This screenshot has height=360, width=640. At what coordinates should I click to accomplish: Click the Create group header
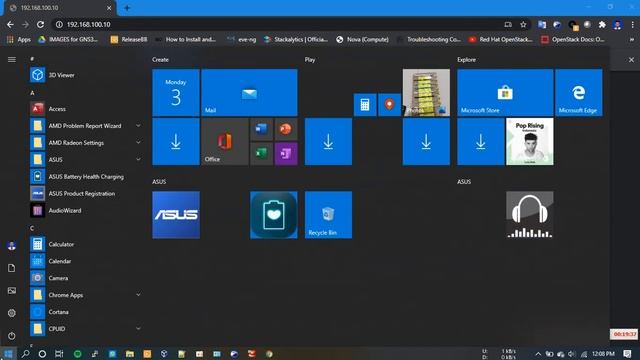click(x=160, y=60)
